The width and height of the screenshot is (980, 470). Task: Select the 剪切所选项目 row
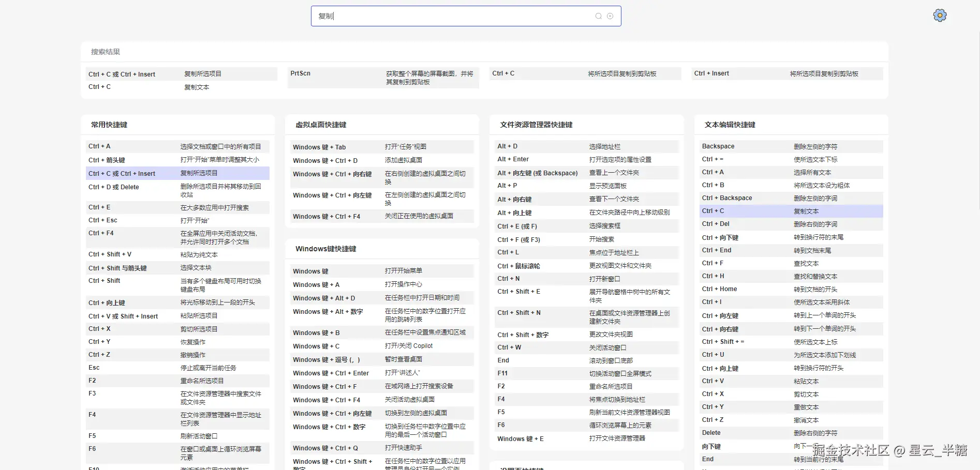click(177, 329)
